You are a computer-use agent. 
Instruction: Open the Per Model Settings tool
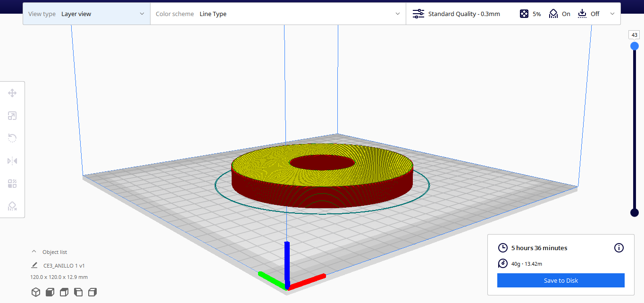click(12, 184)
